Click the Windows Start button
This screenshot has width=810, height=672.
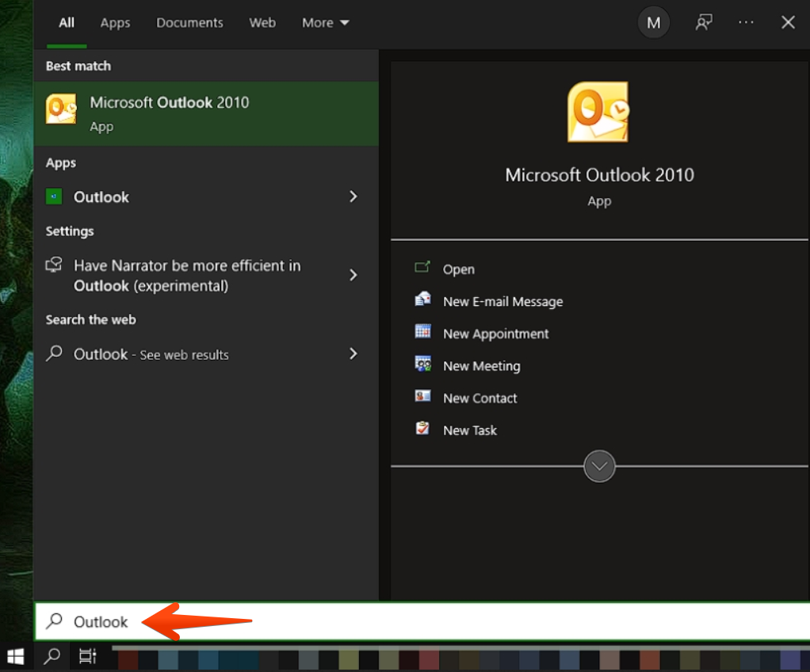(x=15, y=656)
